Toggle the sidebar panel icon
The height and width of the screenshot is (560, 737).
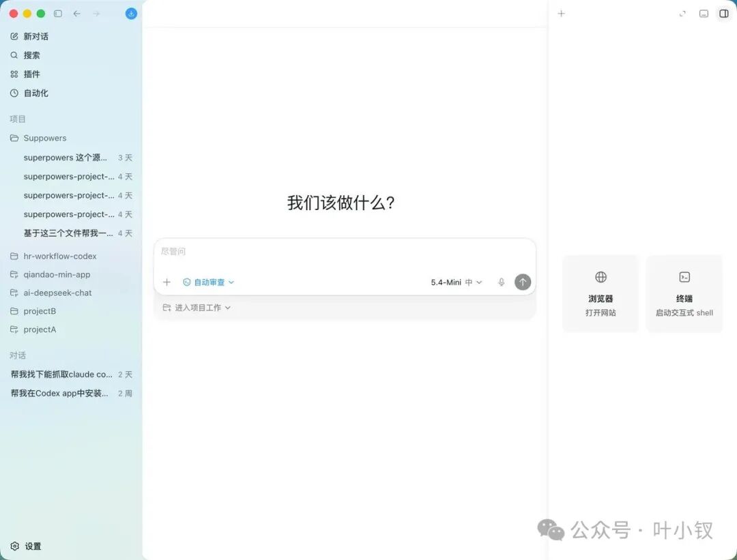pyautogui.click(x=58, y=14)
